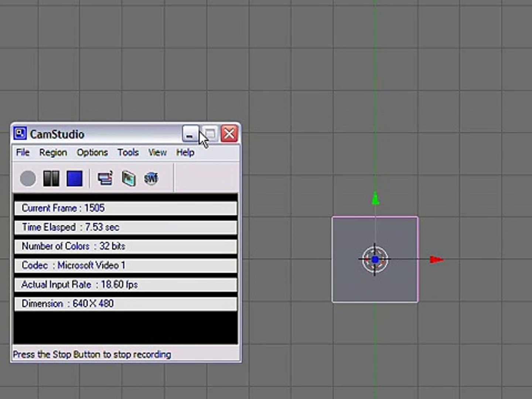This screenshot has width=532, height=399.
Task: Select the Record to AVI icon
Action: click(129, 178)
